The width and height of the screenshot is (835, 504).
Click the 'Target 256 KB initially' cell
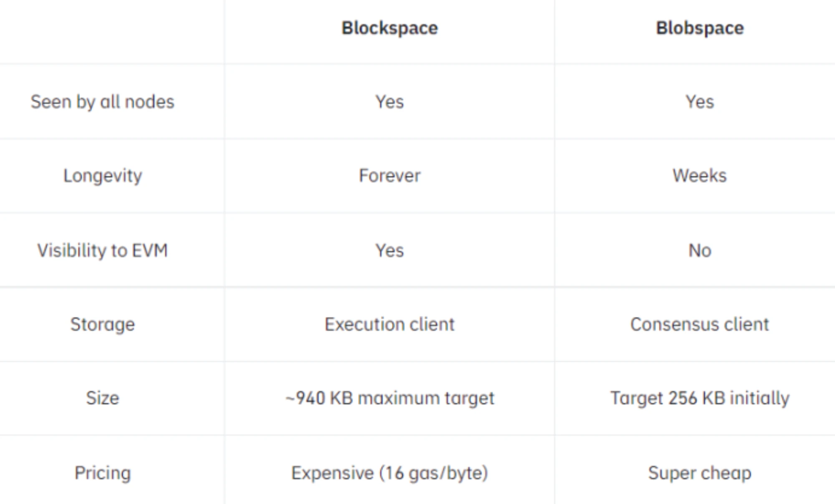click(700, 398)
